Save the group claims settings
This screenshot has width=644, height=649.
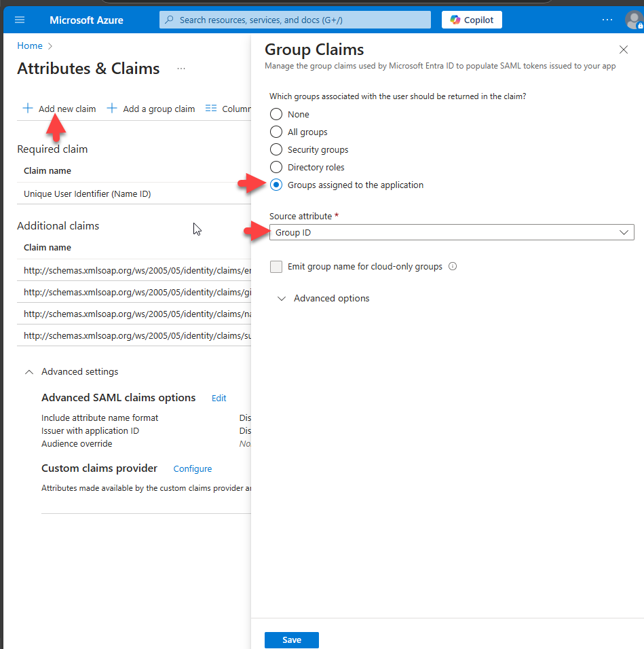[x=292, y=640]
